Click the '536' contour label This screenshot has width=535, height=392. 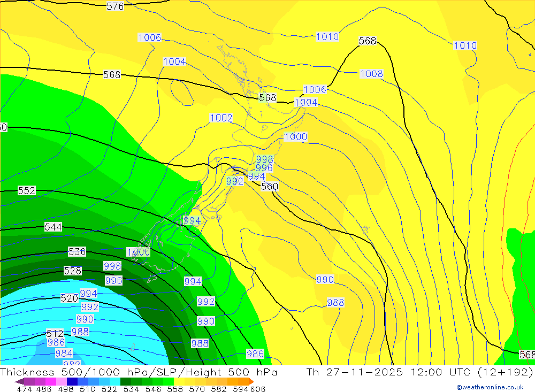(77, 252)
